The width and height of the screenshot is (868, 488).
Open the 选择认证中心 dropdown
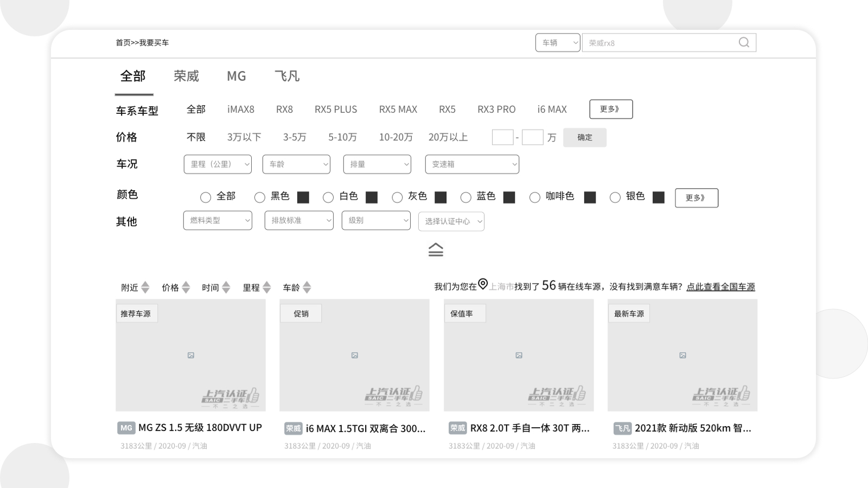click(x=451, y=221)
